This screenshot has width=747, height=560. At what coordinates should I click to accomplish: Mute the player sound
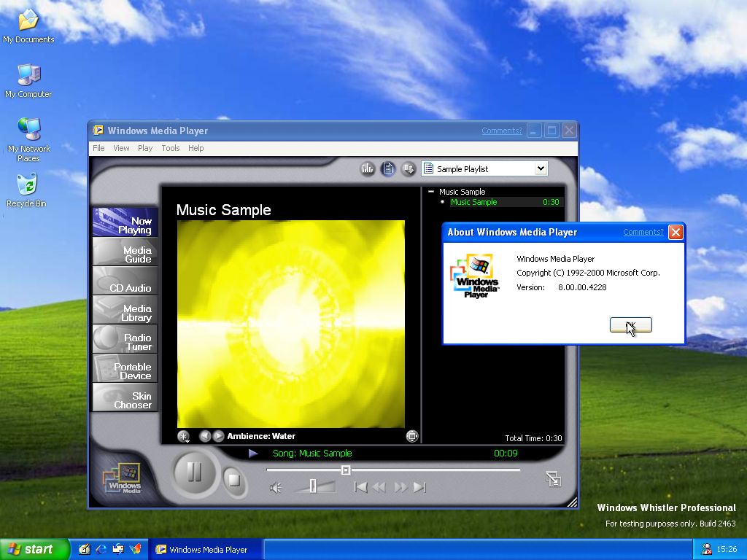click(x=275, y=488)
